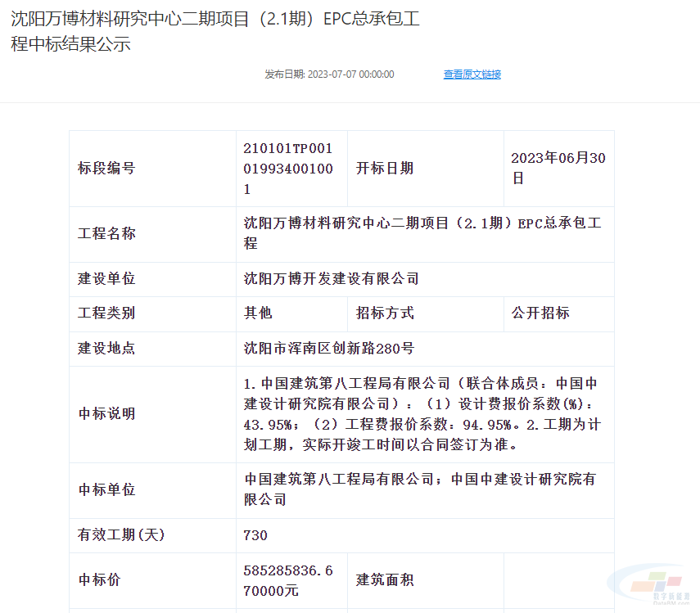Select the 730 days value

click(x=255, y=535)
